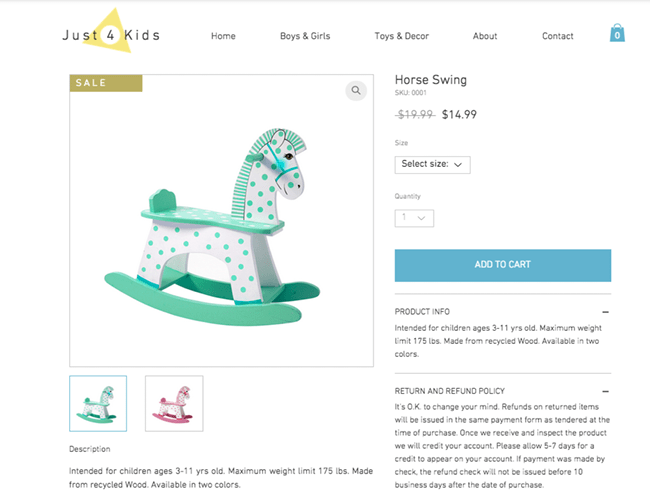Click the magnifier zoom icon on image
The image size is (650, 500).
click(356, 90)
